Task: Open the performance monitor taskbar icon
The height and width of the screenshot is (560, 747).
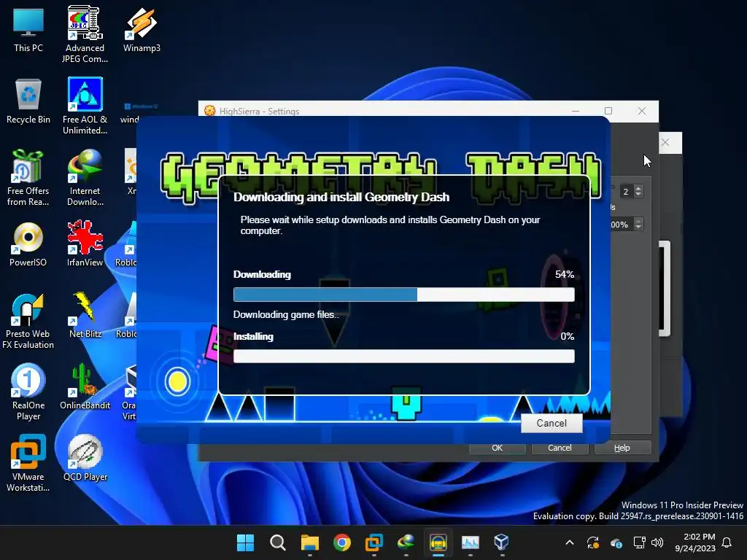Action: tap(471, 542)
